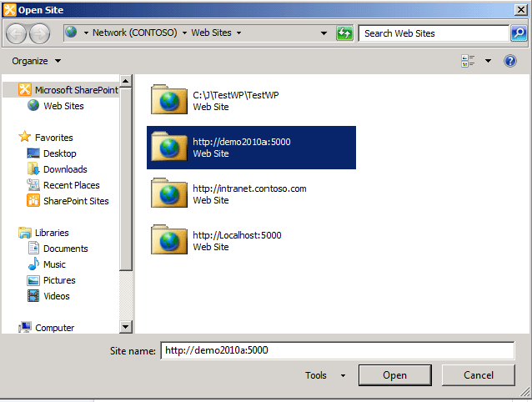This screenshot has width=532, height=402.
Task: Click the Recent Places icon
Action: 33,185
